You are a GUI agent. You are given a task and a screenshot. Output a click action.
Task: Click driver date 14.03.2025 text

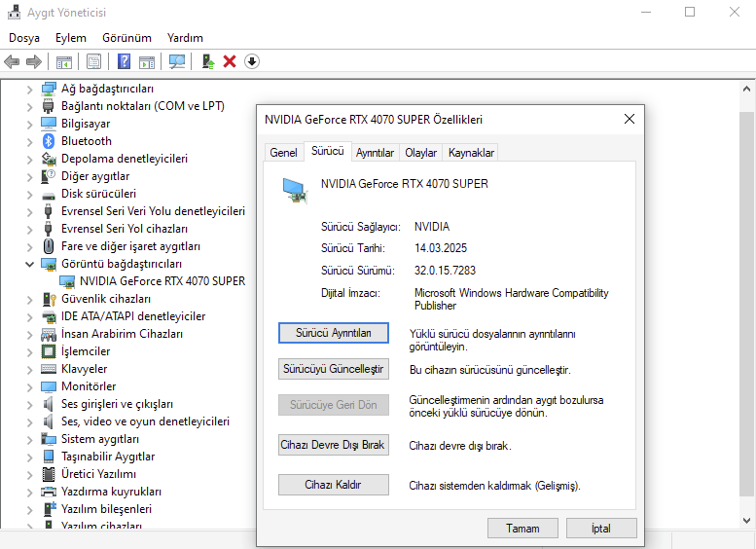click(441, 248)
